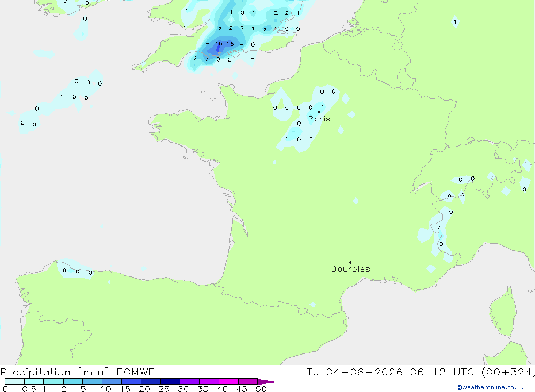This screenshot has height=392, width=535.
Task: Click the Paris city marker dot
Action: coord(319,112)
